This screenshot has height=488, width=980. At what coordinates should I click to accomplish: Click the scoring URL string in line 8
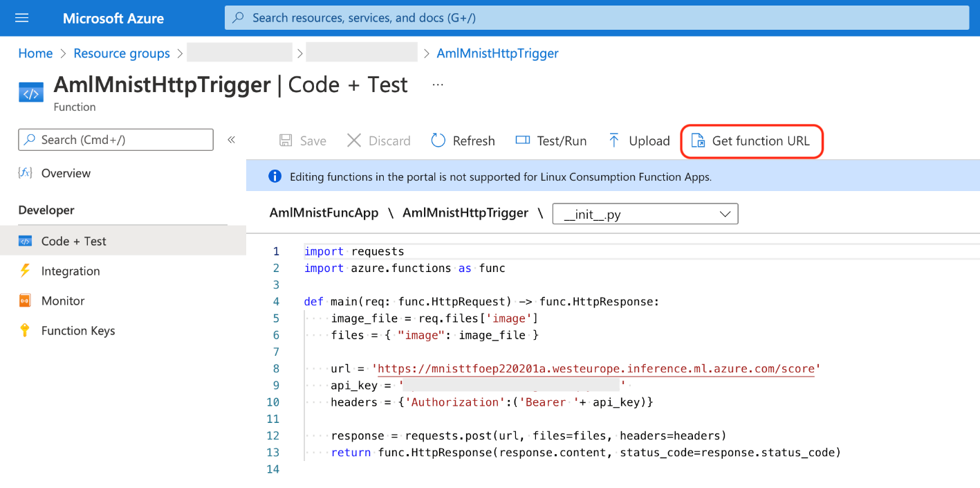point(596,369)
